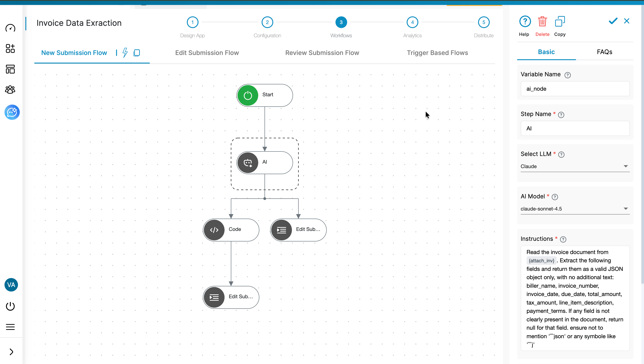Switch to Edit Submission Flow tab
Screen dimensions: 644x364
[x=207, y=53]
